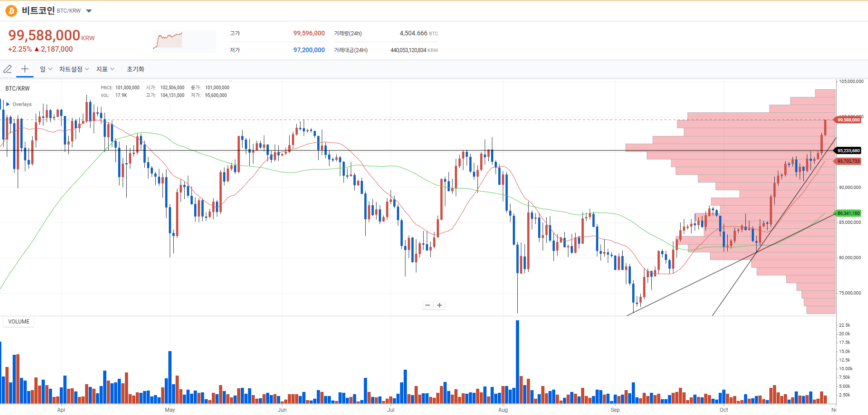Click the 10.00k volume axis label
This screenshot has width=868, height=415.
846,369
